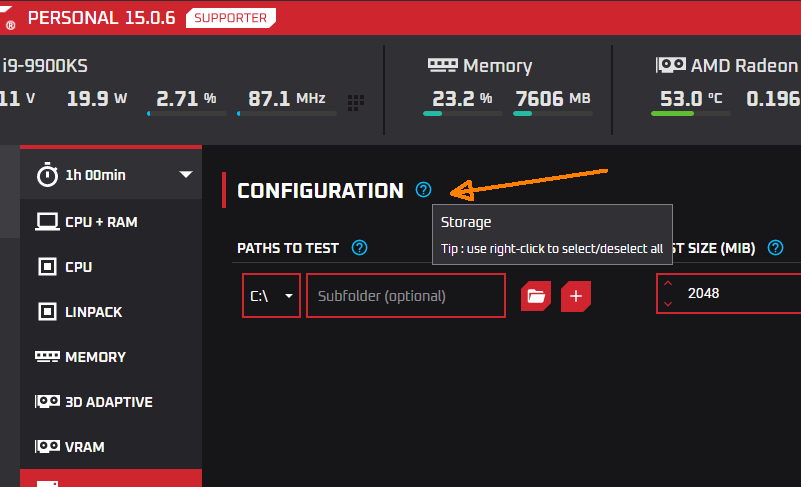
Task: Open the C:\ drive dropdown
Action: click(271, 296)
